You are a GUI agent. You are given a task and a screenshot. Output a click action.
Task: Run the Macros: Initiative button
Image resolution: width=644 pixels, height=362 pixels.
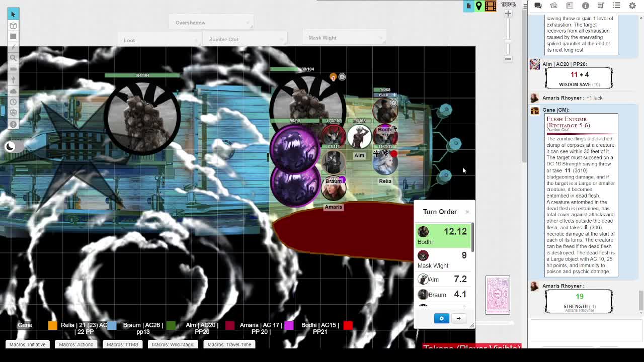27,344
